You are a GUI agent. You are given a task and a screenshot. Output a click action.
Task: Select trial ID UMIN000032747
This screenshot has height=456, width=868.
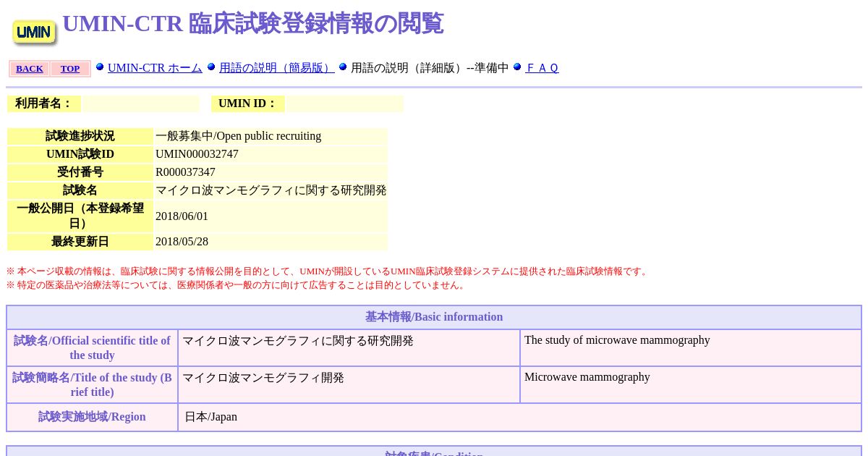tap(197, 154)
